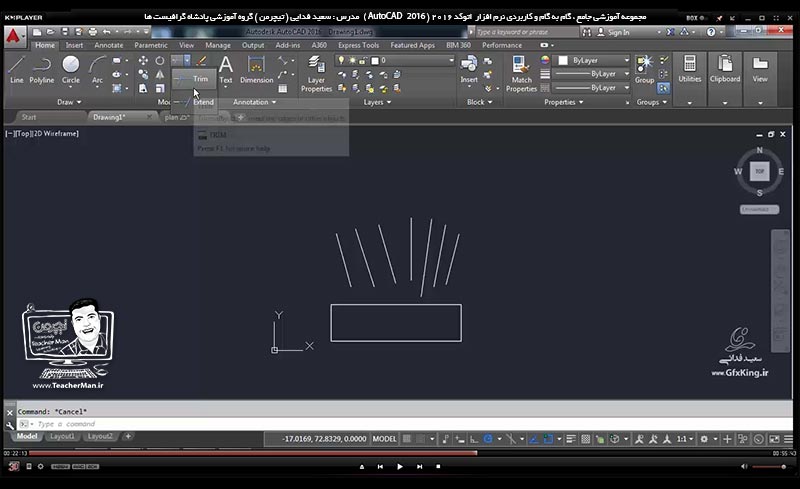The width and height of the screenshot is (800, 489).
Task: Click the Erase tool icon
Action: click(x=202, y=61)
